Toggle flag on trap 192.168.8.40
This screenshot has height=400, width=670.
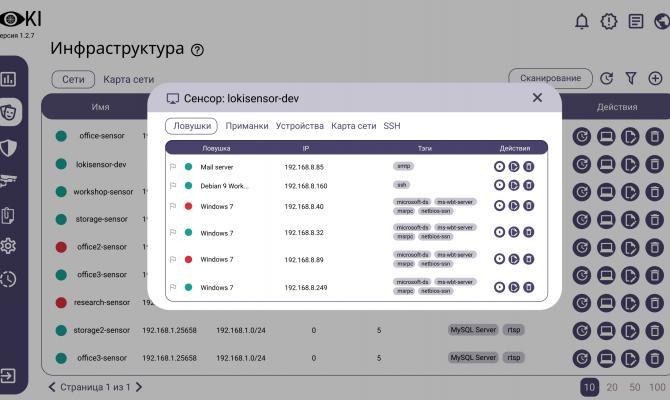(173, 206)
